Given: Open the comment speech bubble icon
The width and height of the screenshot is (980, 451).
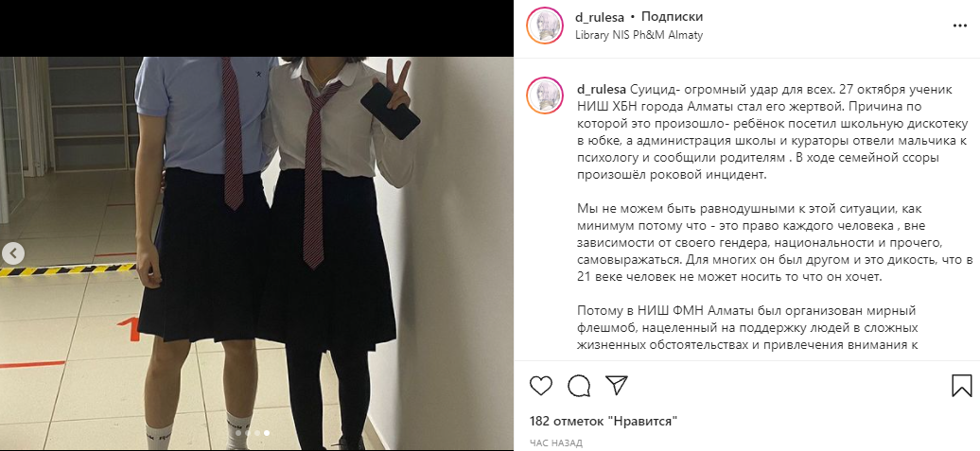Looking at the screenshot, I should click(579, 386).
